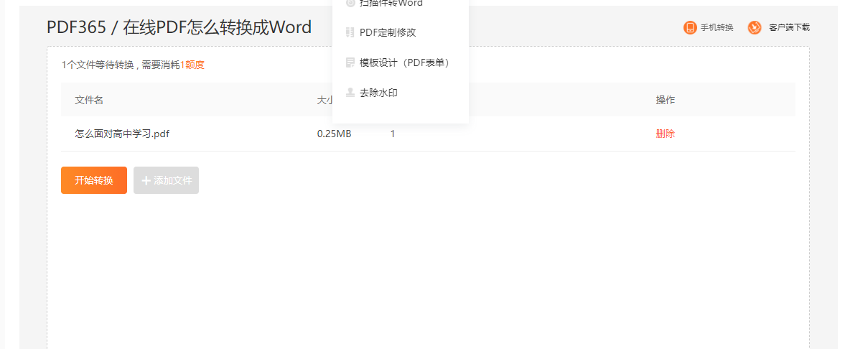Click the 操作 column header

pos(666,100)
